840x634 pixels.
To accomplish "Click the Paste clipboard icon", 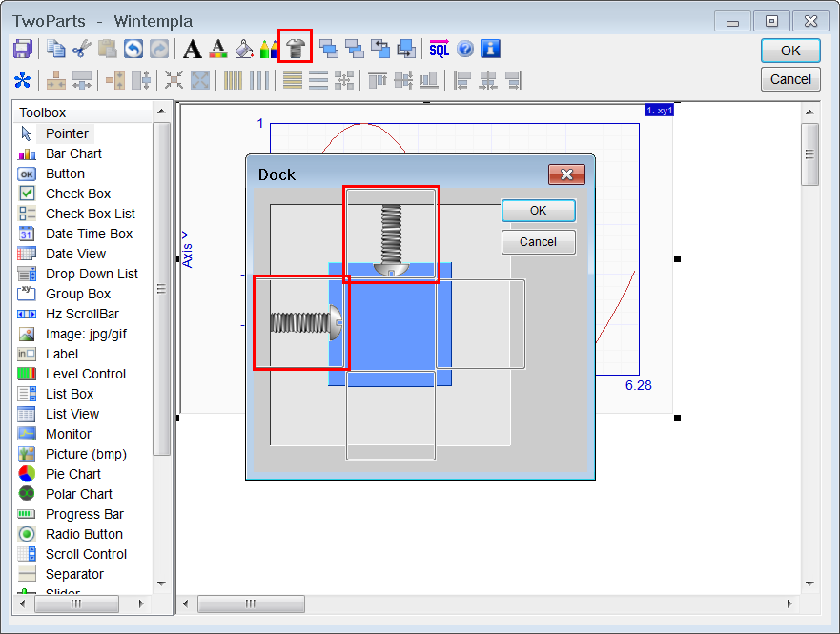I will (107, 49).
